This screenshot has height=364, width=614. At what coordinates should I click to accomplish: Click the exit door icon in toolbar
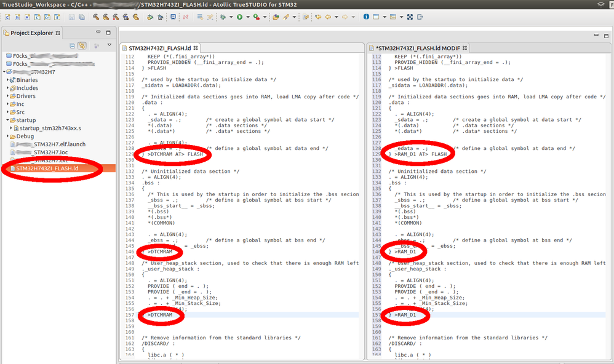[x=420, y=17]
